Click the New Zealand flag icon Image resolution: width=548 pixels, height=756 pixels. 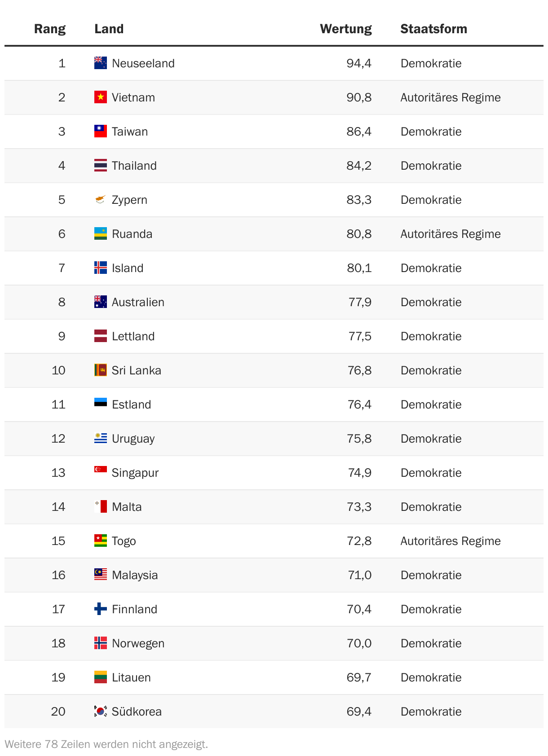click(101, 63)
